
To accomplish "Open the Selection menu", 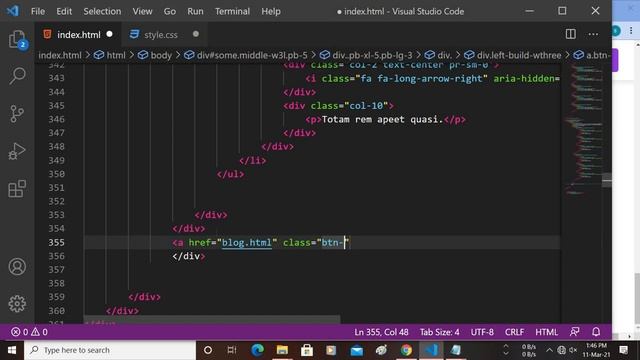I will [102, 11].
